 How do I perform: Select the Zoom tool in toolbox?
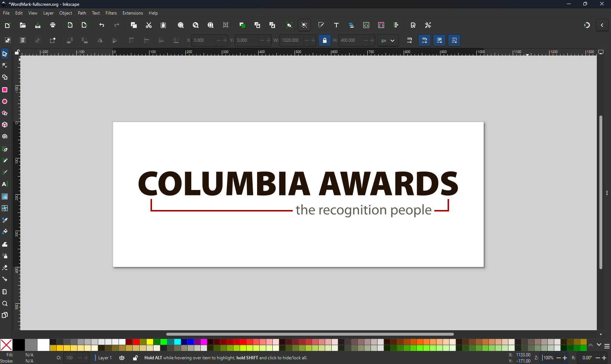[x=5, y=304]
